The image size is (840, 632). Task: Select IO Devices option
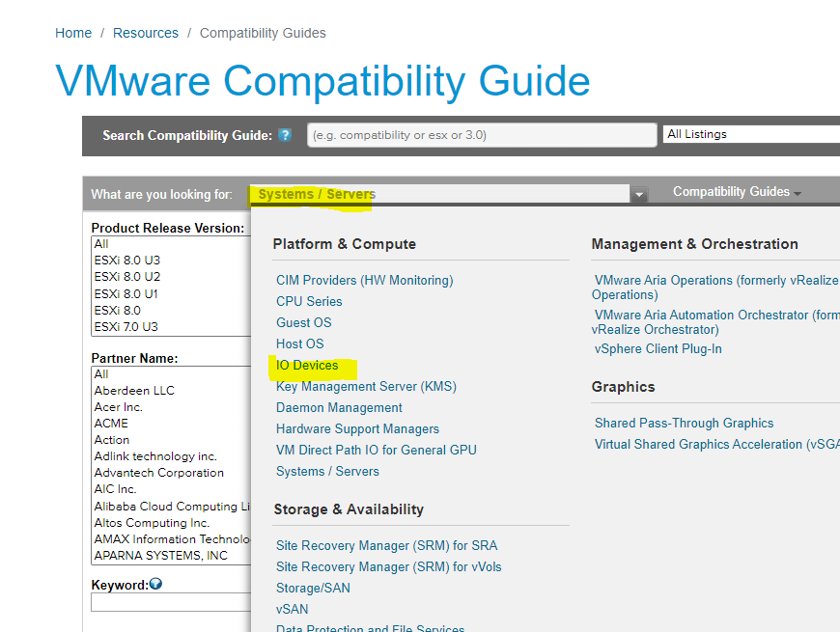(307, 365)
